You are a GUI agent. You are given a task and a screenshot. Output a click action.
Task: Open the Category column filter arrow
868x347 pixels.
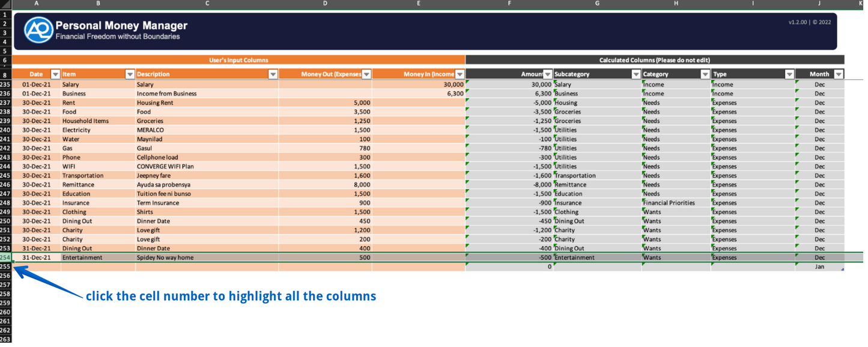click(x=705, y=74)
